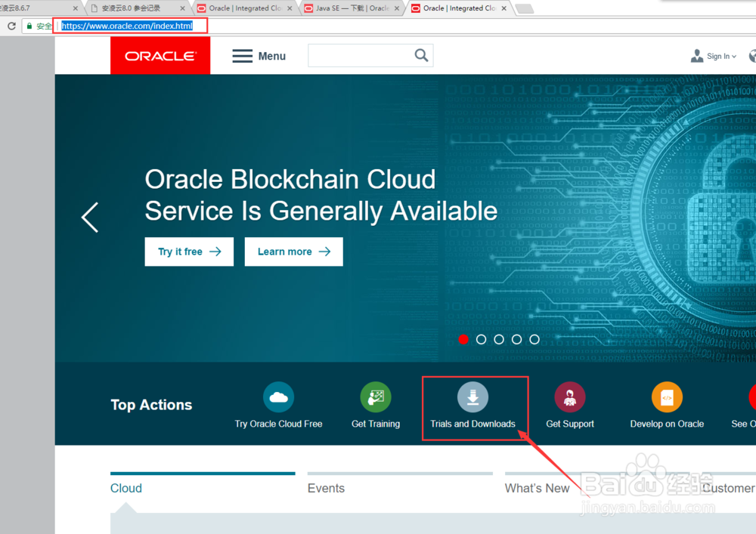Select the first carousel dot
Screen dimensions: 756x534
point(463,339)
